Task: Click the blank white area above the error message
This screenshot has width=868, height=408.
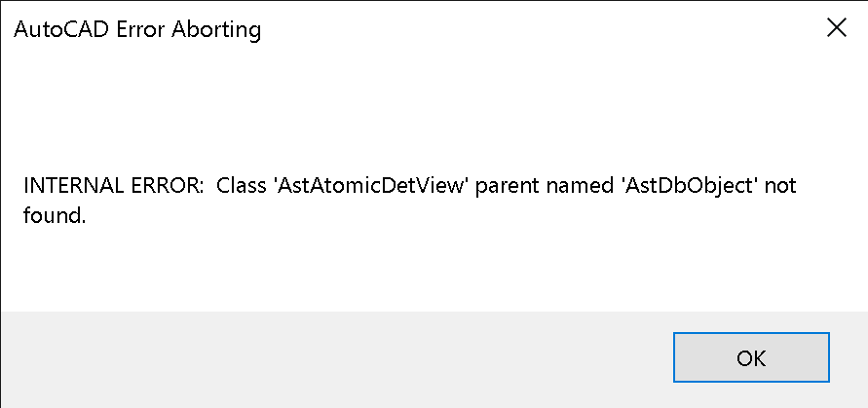Action: coord(434,107)
